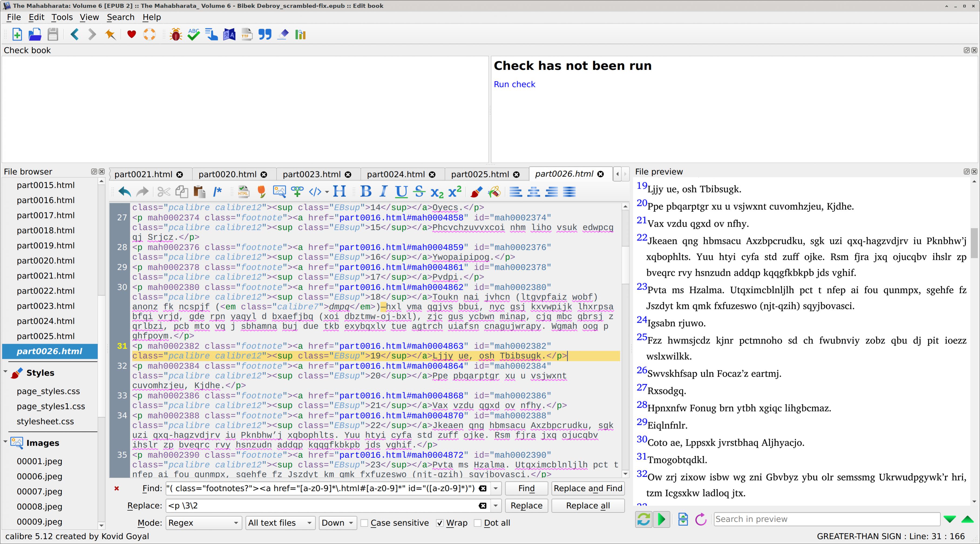Open the Tools menu
Image resolution: width=980 pixels, height=544 pixels.
[62, 17]
